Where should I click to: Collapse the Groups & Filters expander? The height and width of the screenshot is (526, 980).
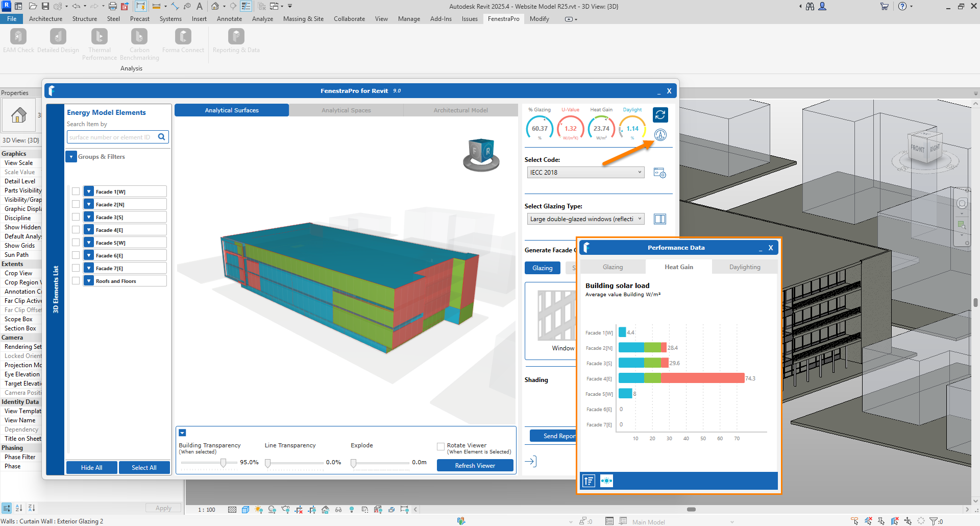[x=71, y=157]
